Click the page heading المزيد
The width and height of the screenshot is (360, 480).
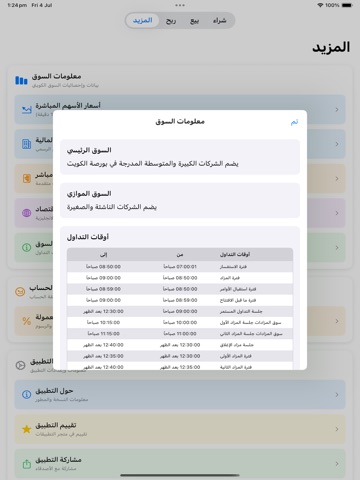[331, 47]
